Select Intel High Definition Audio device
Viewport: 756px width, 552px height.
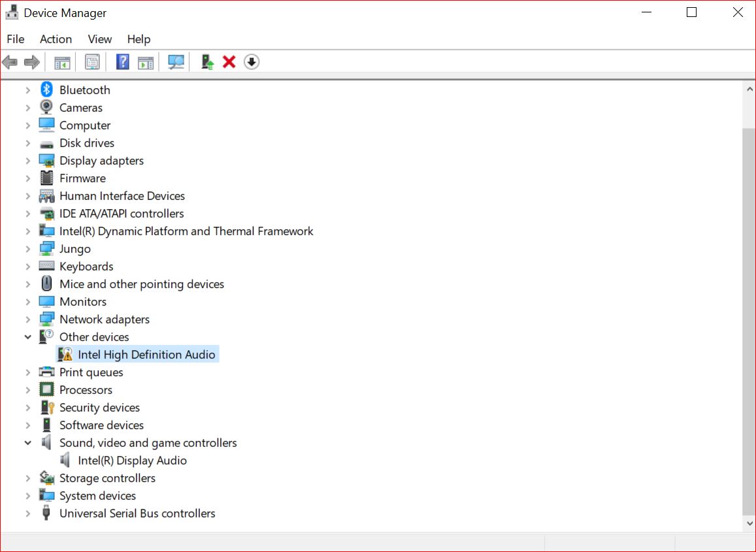point(146,354)
